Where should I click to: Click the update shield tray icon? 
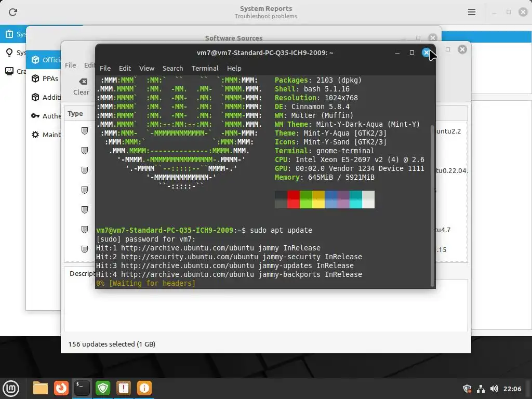(467, 389)
